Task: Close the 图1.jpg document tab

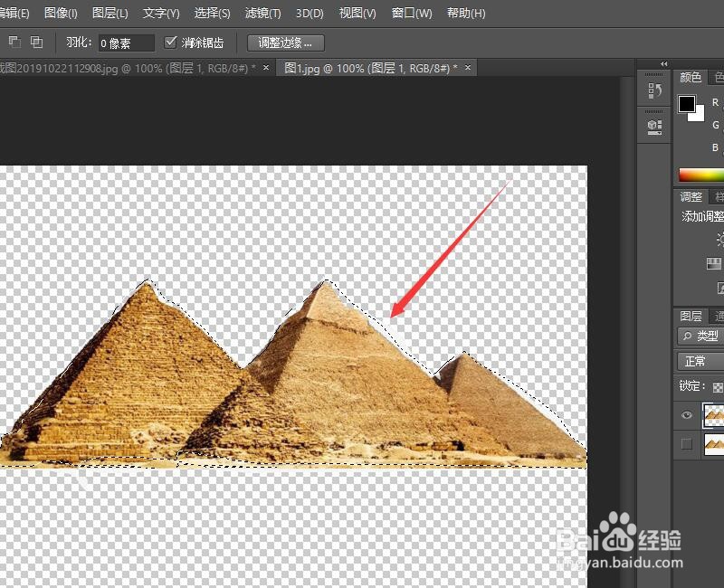Action: tap(468, 67)
